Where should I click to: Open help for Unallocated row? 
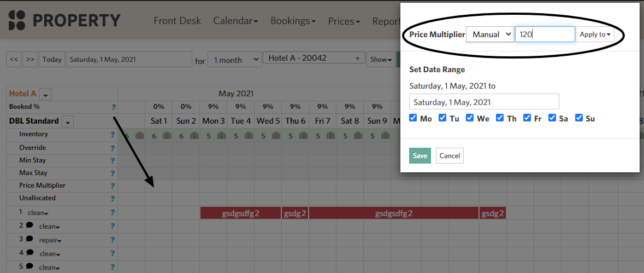(112, 199)
